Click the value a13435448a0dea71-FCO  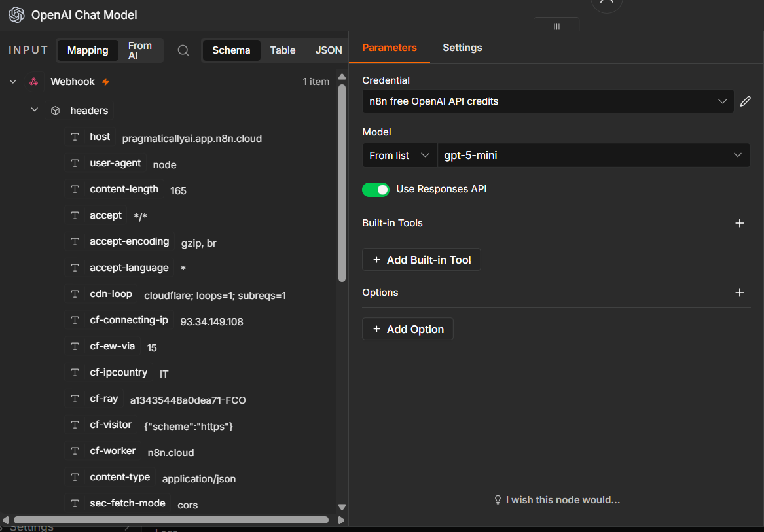tap(188, 400)
